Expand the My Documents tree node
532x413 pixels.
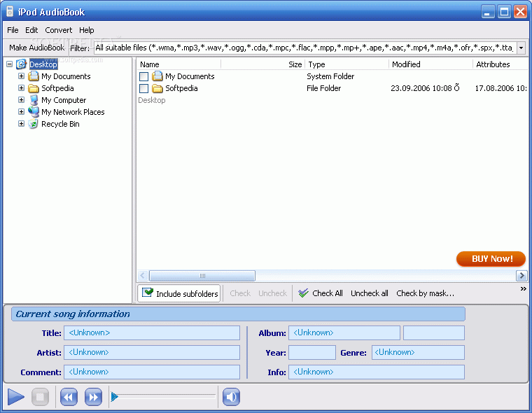tap(21, 76)
